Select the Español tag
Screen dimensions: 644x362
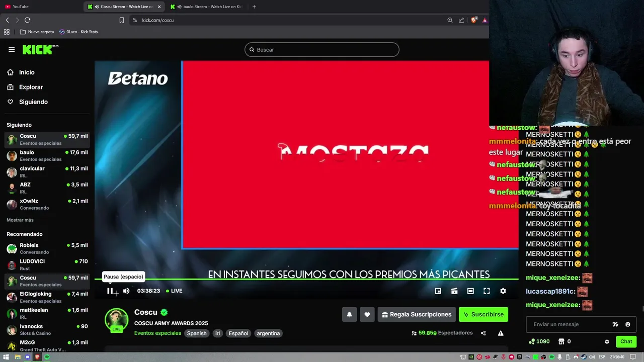(x=238, y=333)
